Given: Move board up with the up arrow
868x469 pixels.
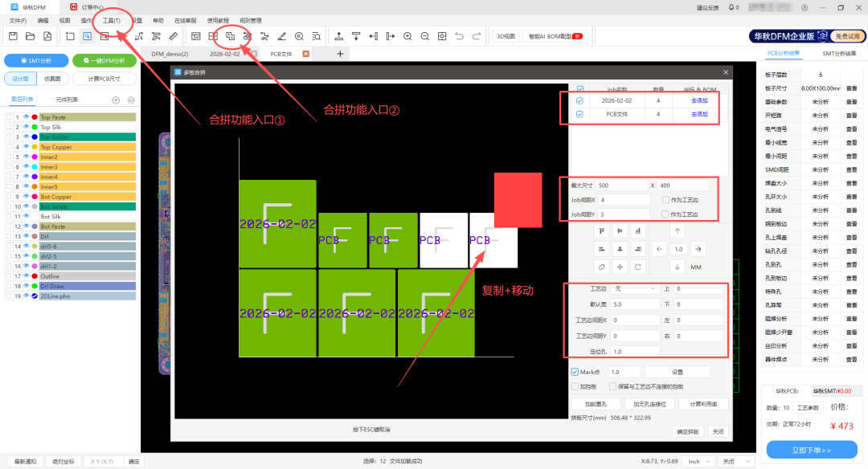Looking at the screenshot, I should 677,231.
